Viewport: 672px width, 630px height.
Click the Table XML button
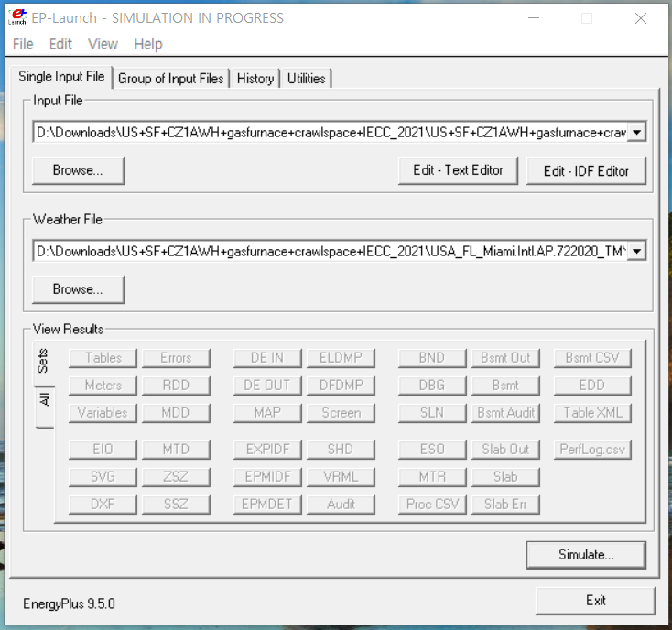(592, 413)
